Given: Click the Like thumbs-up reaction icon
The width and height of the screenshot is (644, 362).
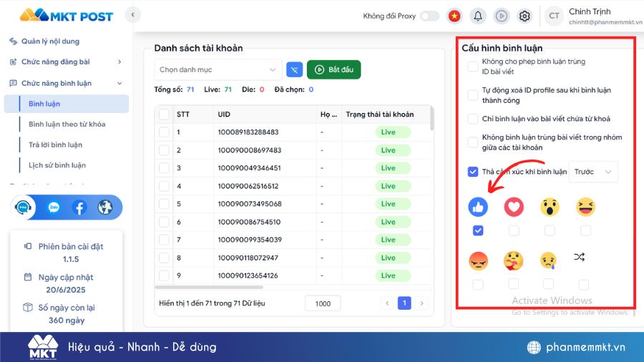Looking at the screenshot, I should pyautogui.click(x=478, y=207).
